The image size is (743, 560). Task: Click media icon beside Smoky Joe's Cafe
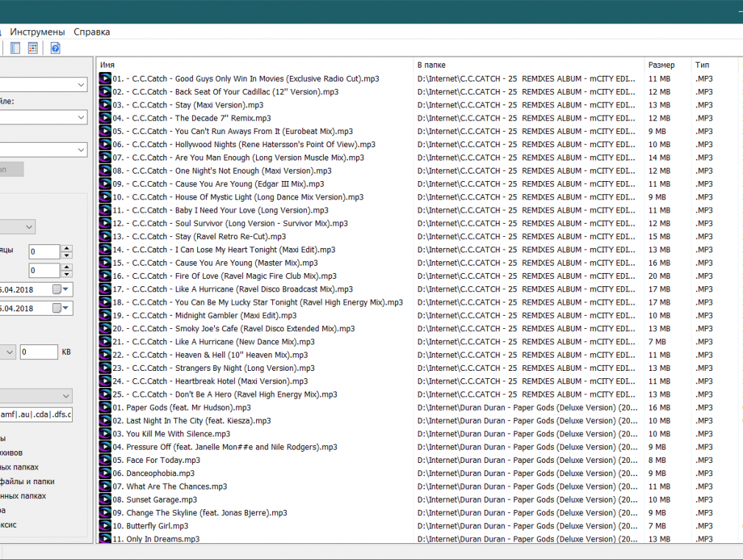pyautogui.click(x=104, y=329)
